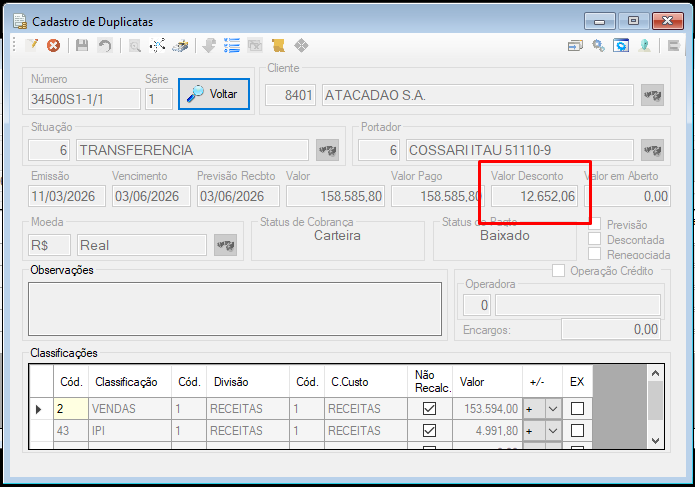Click the Classificação column header
This screenshot has height=487, width=695.
tap(130, 381)
